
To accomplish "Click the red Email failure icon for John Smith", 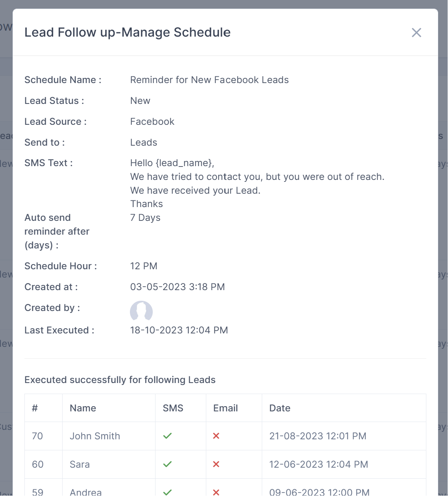I will [x=216, y=436].
